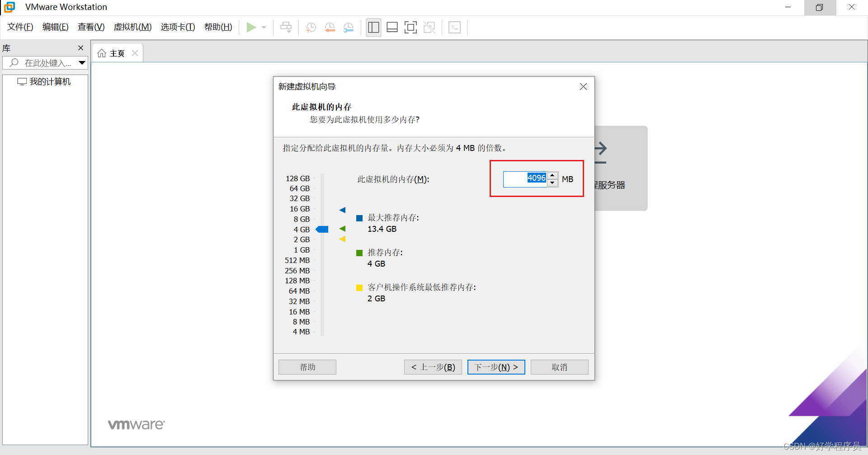
Task: Expand the library search filter dropdown
Action: [82, 63]
